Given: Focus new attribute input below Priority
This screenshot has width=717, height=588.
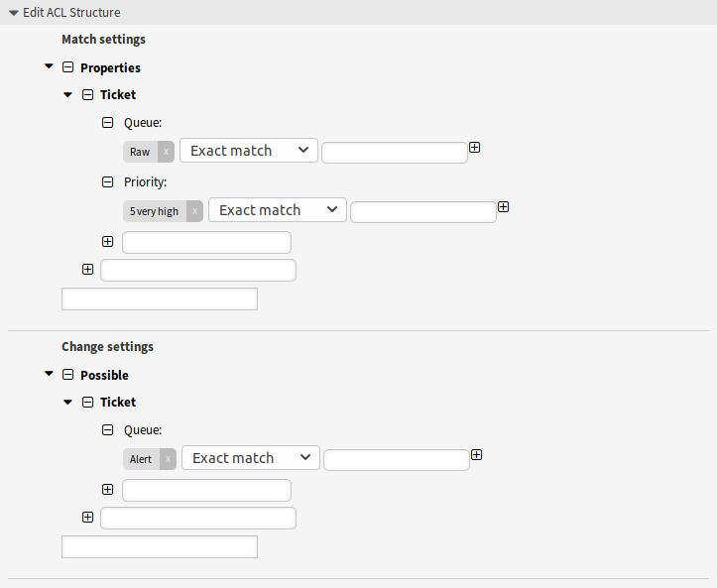Looking at the screenshot, I should tap(206, 242).
